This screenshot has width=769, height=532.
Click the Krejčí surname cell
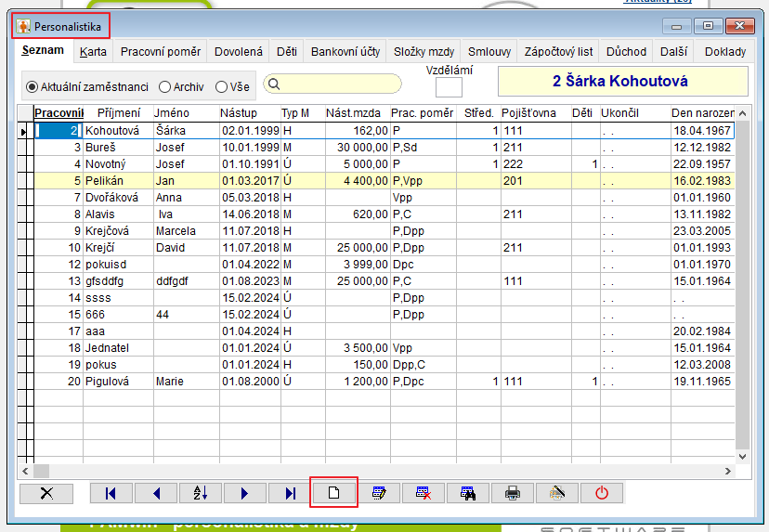[x=118, y=248]
